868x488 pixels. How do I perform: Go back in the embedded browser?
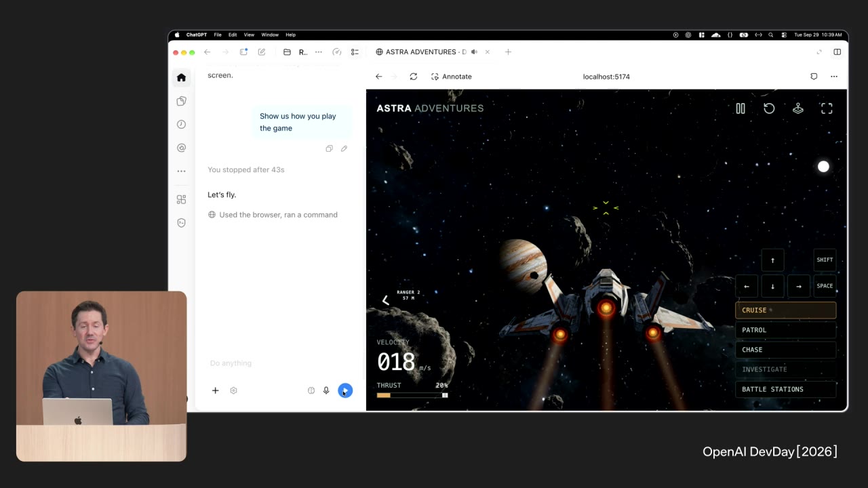tap(379, 77)
